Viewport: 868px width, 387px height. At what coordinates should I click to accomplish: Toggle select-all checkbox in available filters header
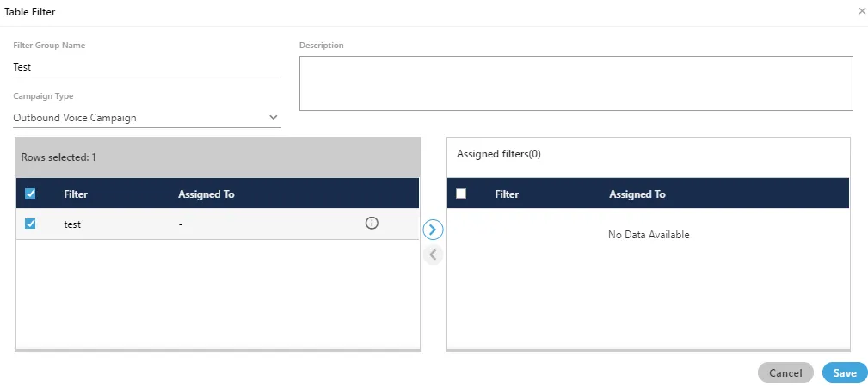coord(30,193)
